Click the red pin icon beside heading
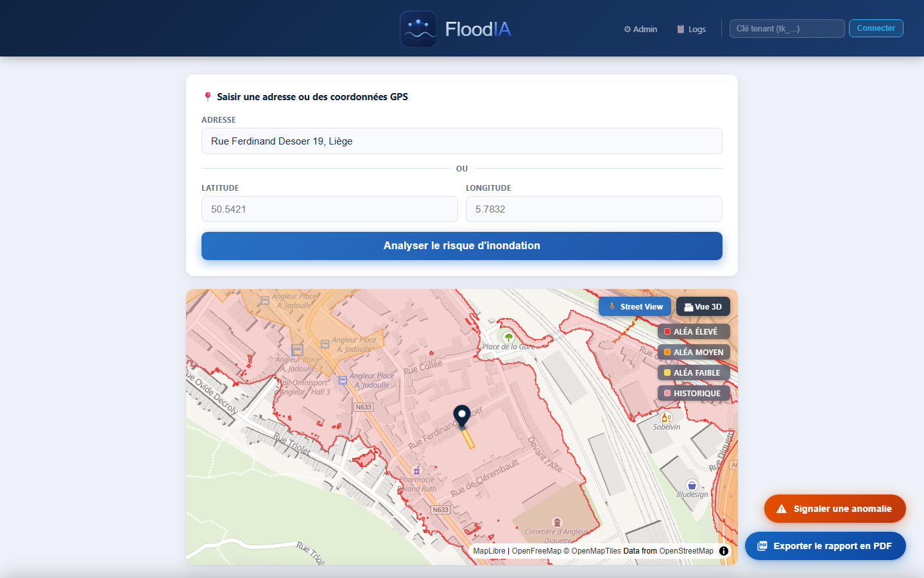Image resolution: width=924 pixels, height=578 pixels. click(207, 97)
